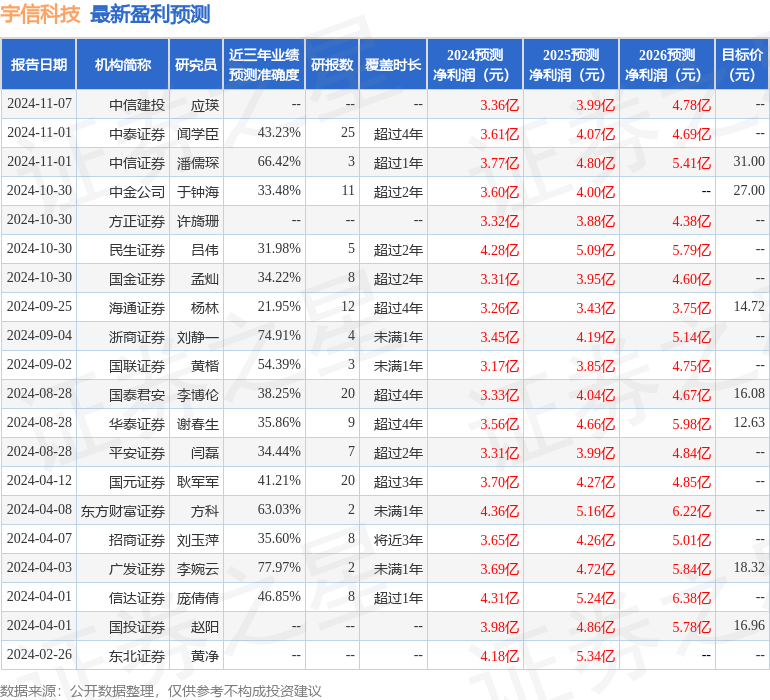Click the 6.38亿 profit forecast
The height and width of the screenshot is (700, 770).
[691, 598]
